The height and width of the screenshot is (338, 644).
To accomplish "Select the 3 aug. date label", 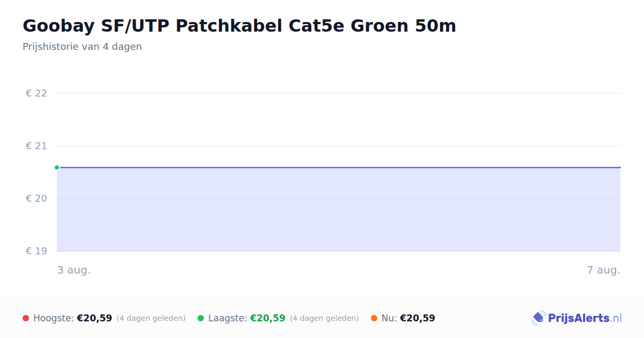I will pyautogui.click(x=74, y=270).
